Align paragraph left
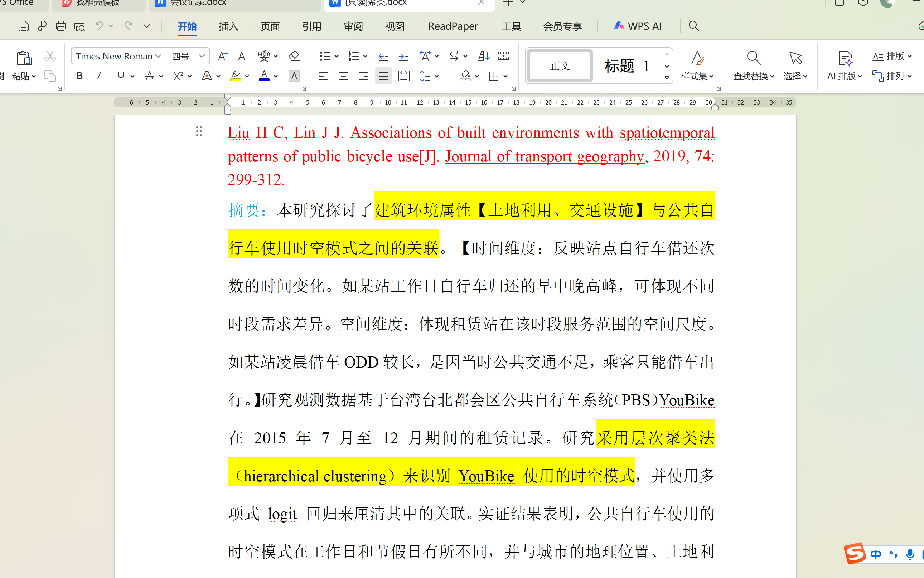The image size is (924, 578). click(x=323, y=76)
